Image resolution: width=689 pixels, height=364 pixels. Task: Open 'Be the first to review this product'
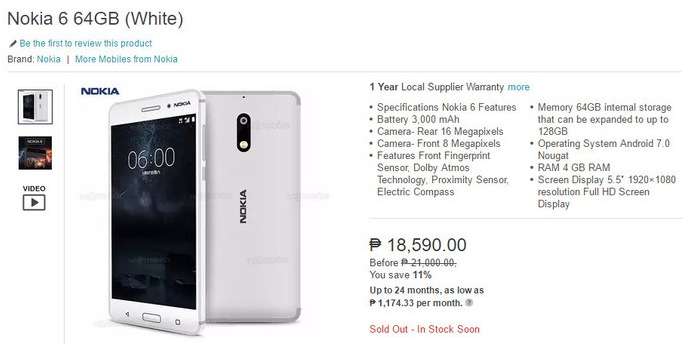86,44
